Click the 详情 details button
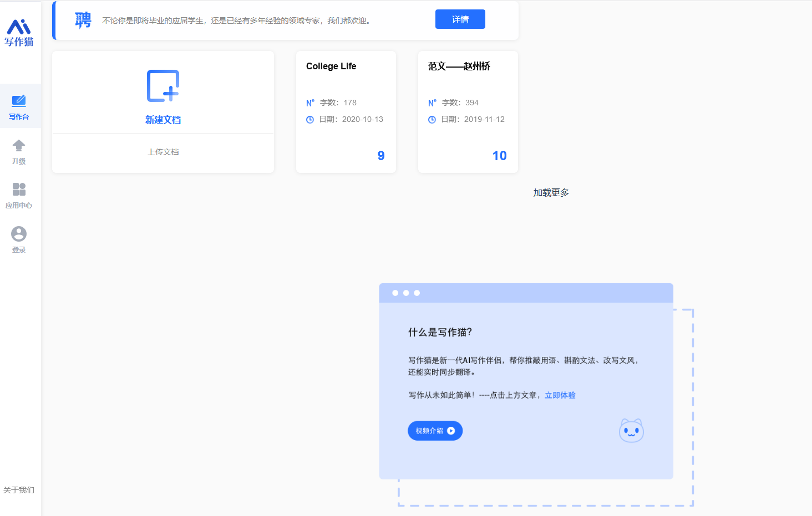Image resolution: width=812 pixels, height=516 pixels. pyautogui.click(x=460, y=19)
